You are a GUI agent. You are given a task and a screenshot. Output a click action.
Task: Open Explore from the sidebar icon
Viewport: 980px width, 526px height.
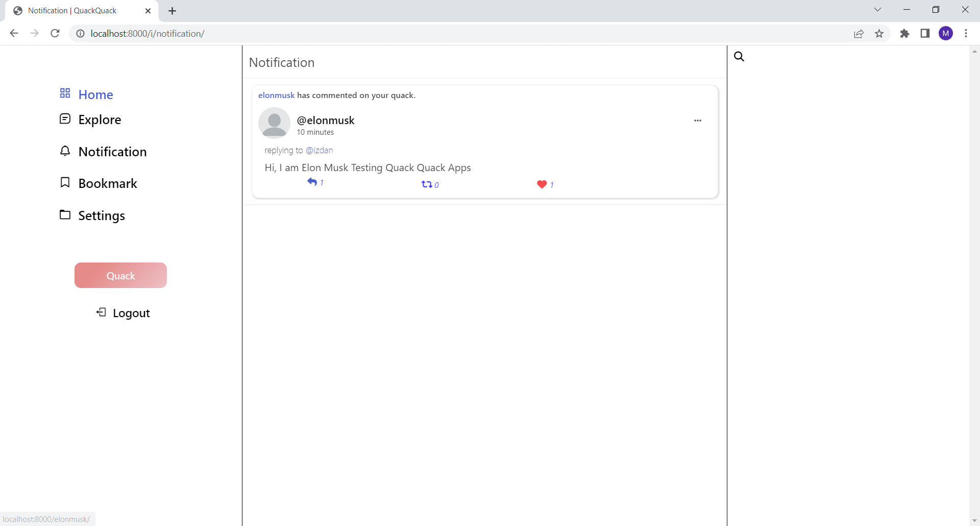64,118
